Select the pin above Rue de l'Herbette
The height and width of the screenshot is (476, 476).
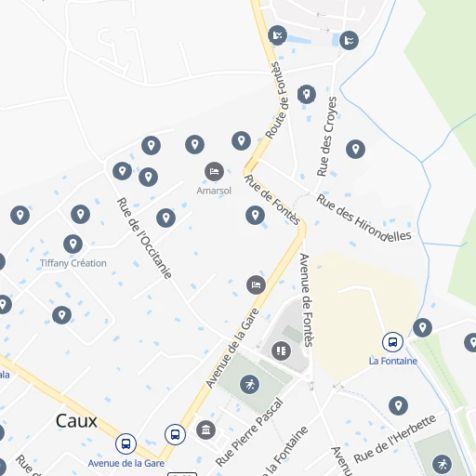(x=398, y=405)
